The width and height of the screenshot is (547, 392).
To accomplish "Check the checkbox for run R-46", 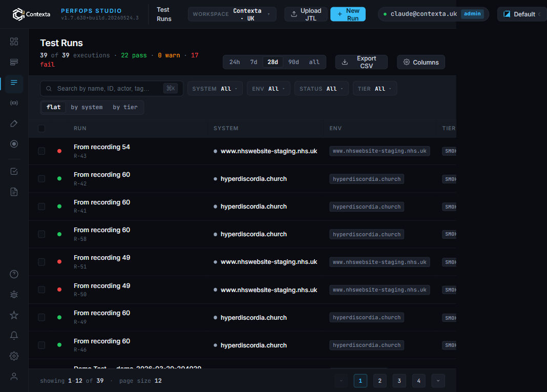I will (41, 345).
